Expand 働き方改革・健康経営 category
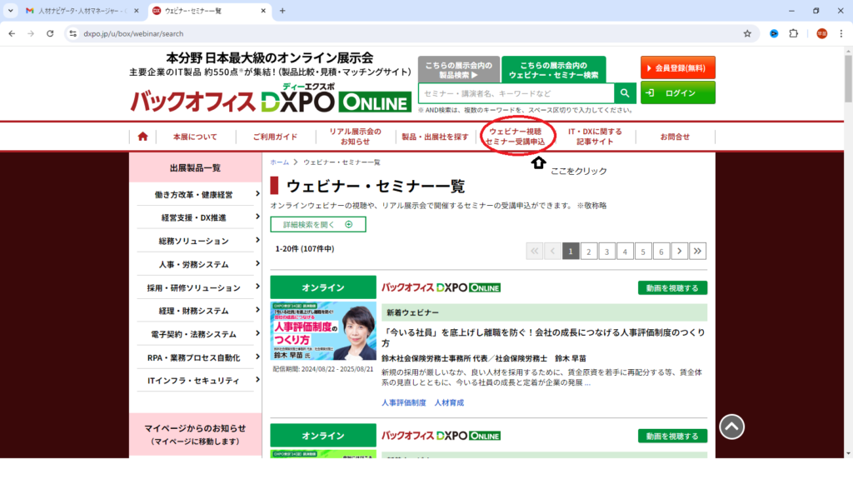 coord(196,194)
